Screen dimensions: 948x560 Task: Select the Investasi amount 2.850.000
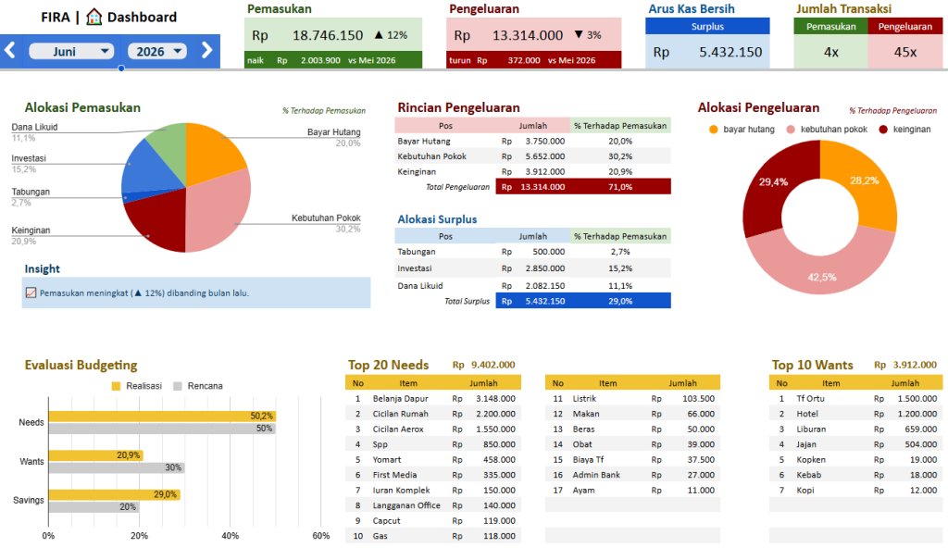point(544,268)
